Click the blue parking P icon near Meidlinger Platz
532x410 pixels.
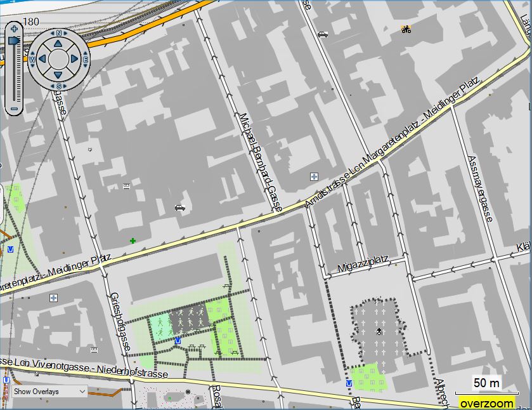(x=54, y=298)
